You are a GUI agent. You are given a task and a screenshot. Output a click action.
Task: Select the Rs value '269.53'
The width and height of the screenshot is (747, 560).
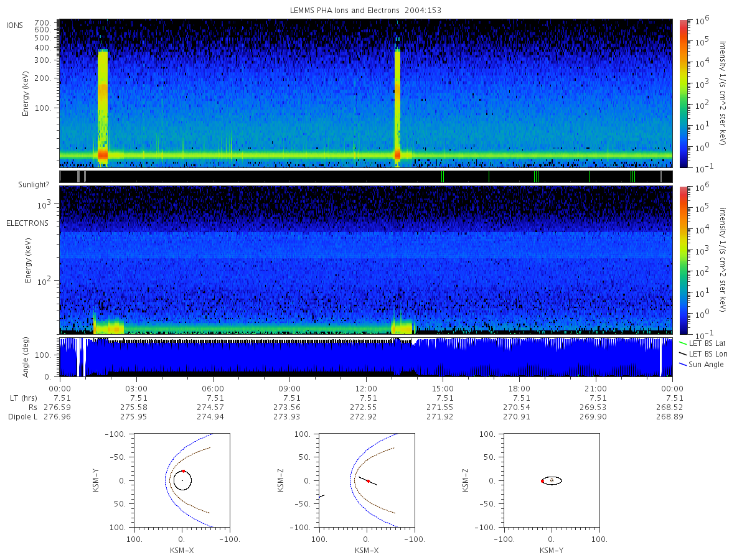[x=593, y=408]
